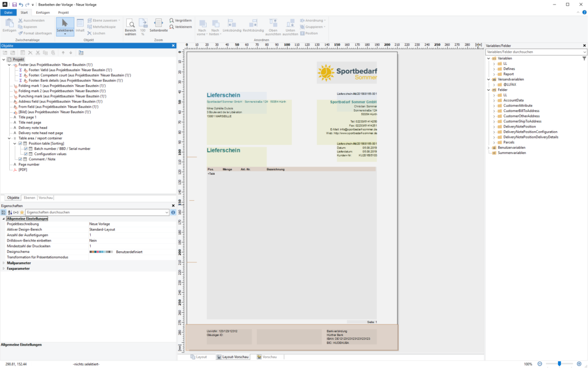Screen dimensions: 588x368
Task: Click the info icon beside properties search
Action: click(x=173, y=212)
